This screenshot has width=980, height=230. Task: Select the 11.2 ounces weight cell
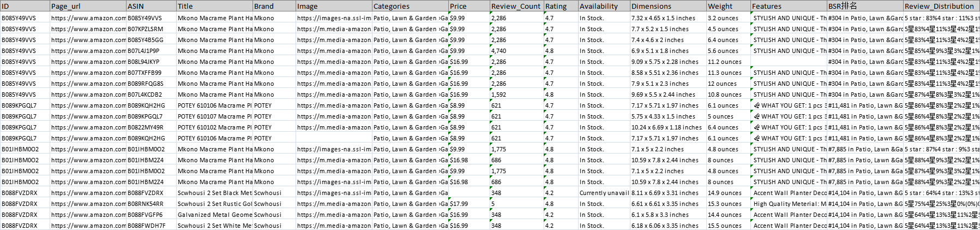click(728, 62)
